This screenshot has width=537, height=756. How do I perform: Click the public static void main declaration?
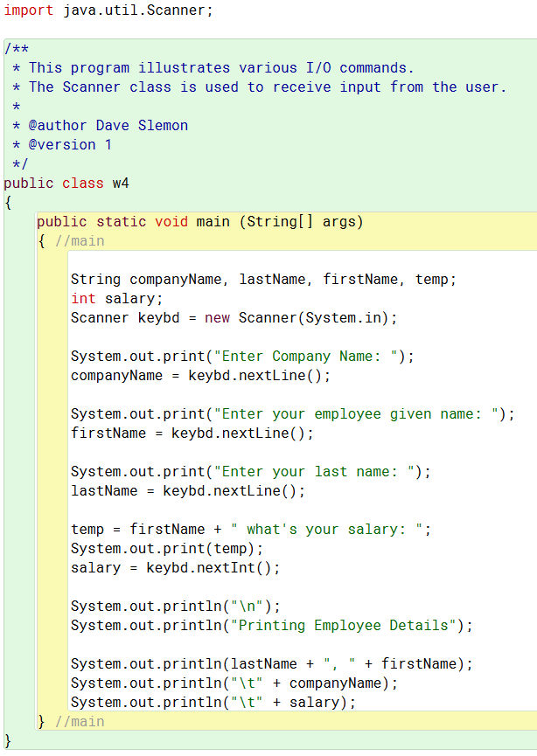pos(199,222)
